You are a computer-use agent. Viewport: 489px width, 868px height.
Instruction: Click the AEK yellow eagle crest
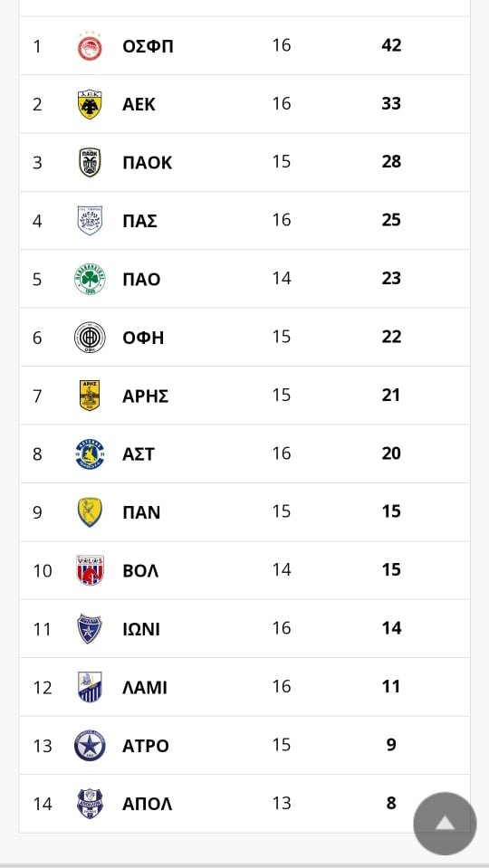click(90, 104)
